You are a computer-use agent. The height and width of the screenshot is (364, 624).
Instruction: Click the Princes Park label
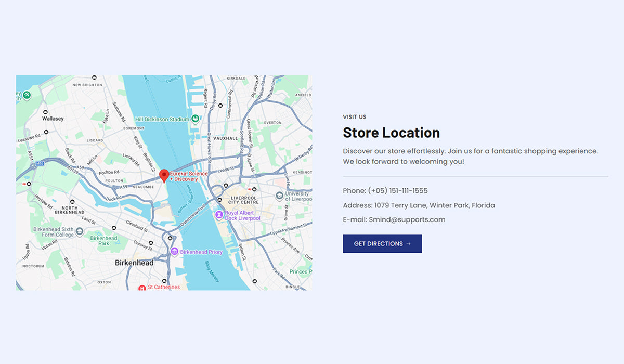[x=301, y=271]
